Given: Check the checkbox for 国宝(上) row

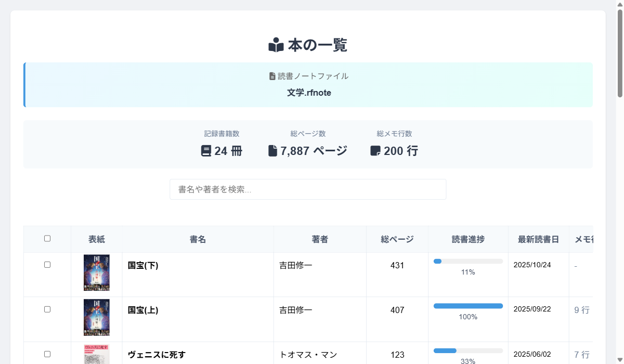Looking at the screenshot, I should 47,309.
